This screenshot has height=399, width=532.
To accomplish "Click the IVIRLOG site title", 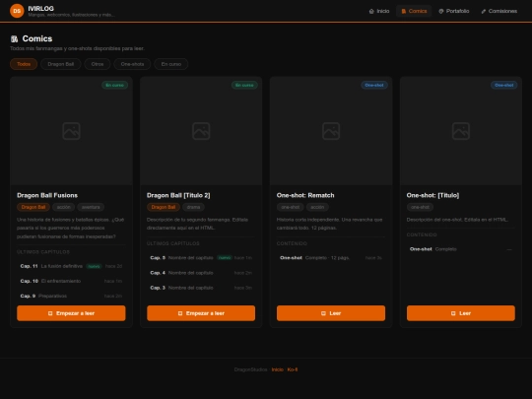I will pos(40,9).
